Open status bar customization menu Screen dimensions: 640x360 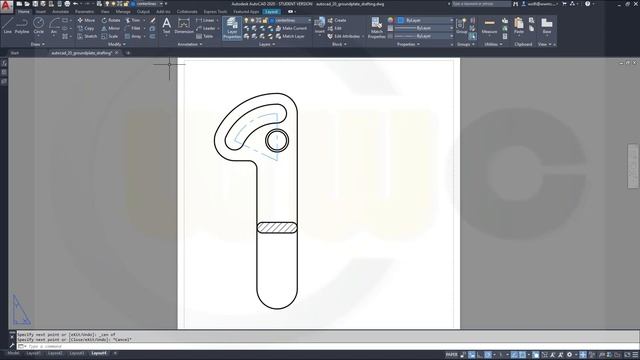click(x=635, y=355)
